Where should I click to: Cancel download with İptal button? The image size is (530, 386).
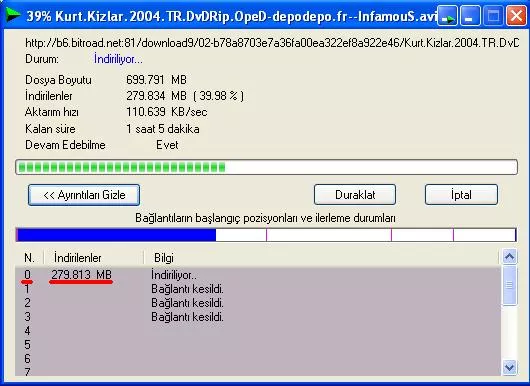click(461, 195)
